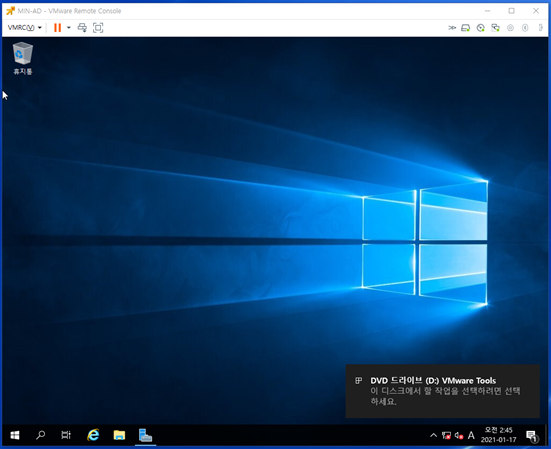Minimize the VMware Remote Console window
This screenshot has width=551, height=449.
487,11
